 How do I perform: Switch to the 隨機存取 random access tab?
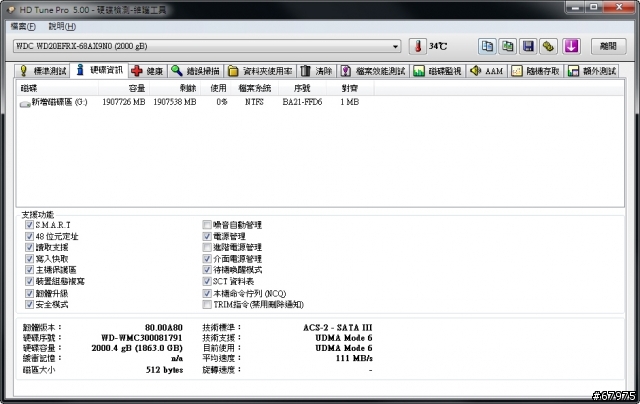click(x=535, y=71)
